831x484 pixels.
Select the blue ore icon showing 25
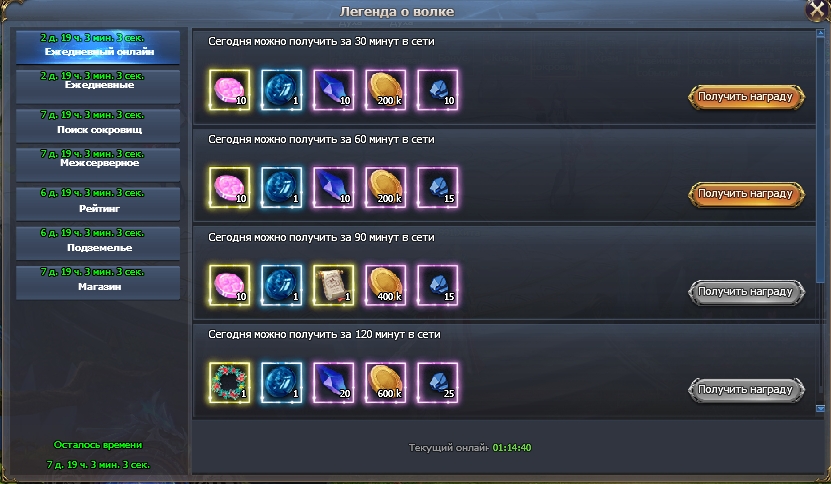437,383
